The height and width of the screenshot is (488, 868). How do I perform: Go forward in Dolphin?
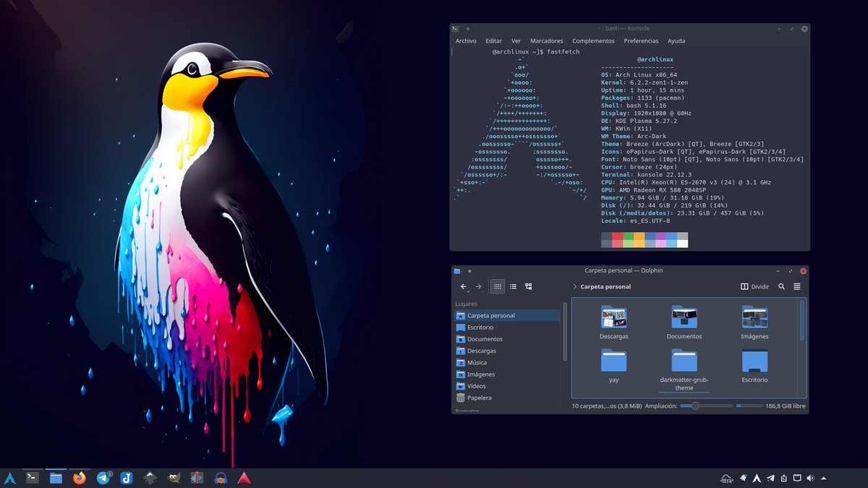tap(478, 286)
